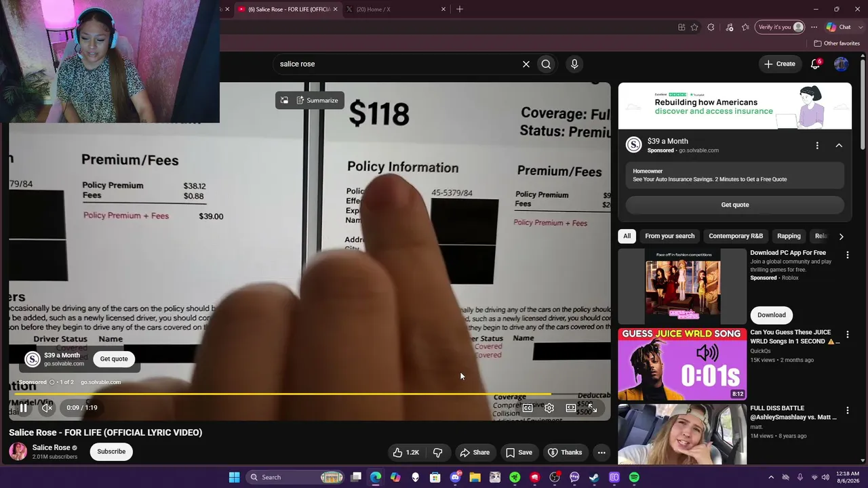Unmute the video with the speaker icon
Viewport: 868px width, 488px height.
click(x=47, y=408)
